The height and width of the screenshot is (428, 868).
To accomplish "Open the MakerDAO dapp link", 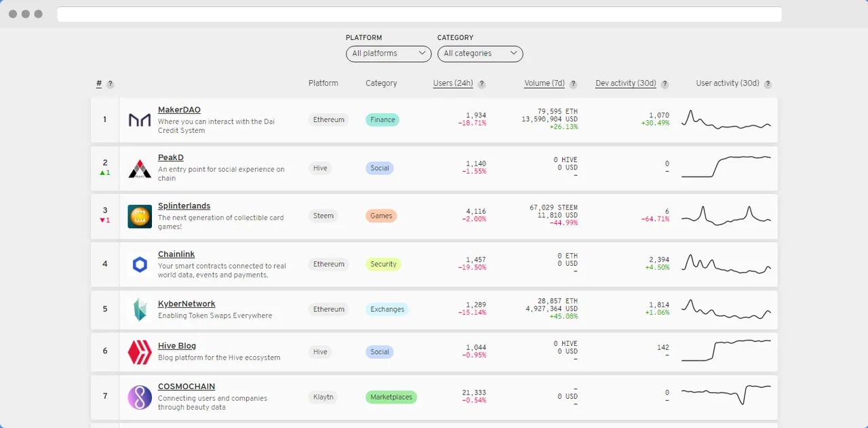I will (179, 110).
